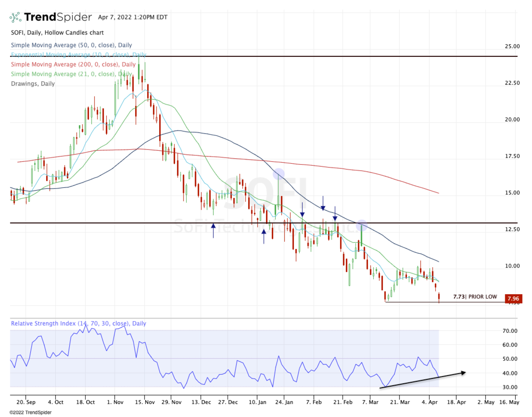Select the blue up arrow below mid-December candles
Viewport: 532px width, 417px height.
click(x=213, y=231)
